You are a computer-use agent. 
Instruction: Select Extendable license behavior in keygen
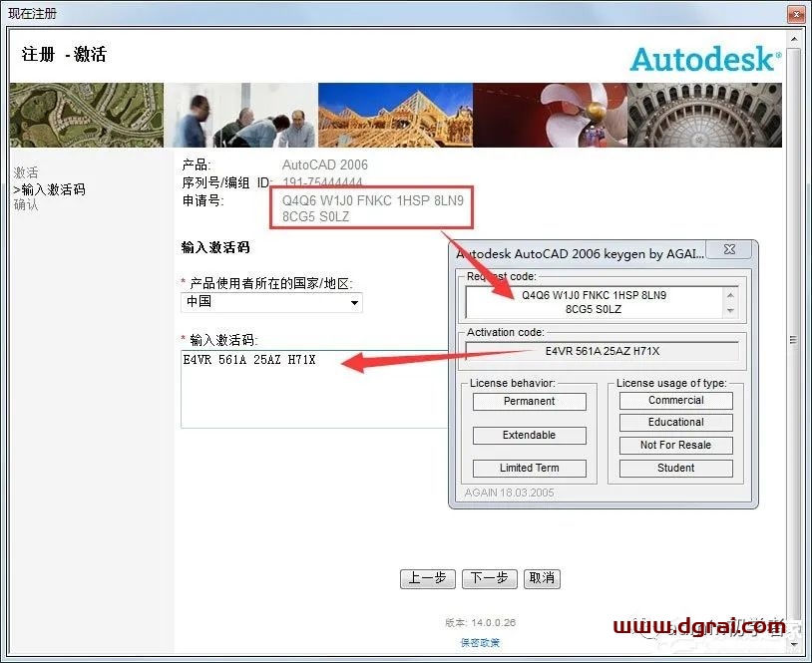click(530, 436)
